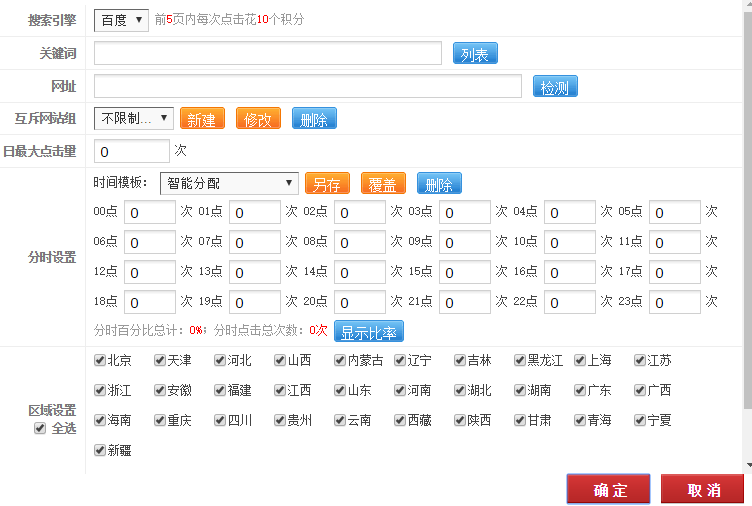The height and width of the screenshot is (506, 752).
Task: Click the 网址 URL input field
Action: coord(307,86)
